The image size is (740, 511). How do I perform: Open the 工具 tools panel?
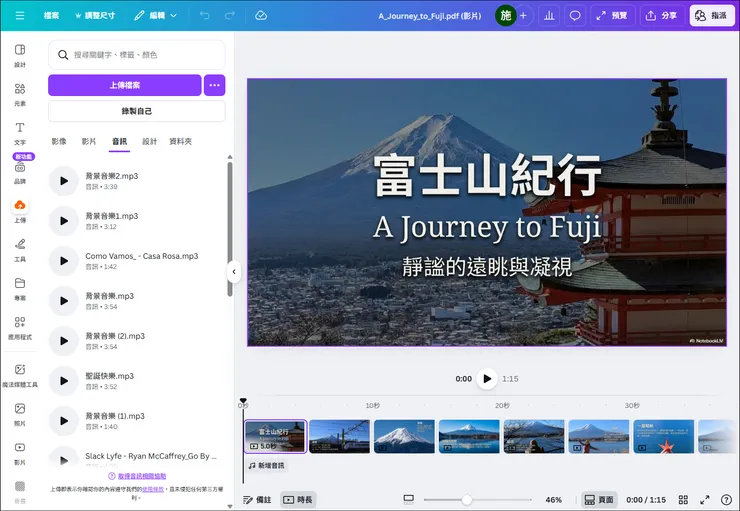[x=20, y=250]
